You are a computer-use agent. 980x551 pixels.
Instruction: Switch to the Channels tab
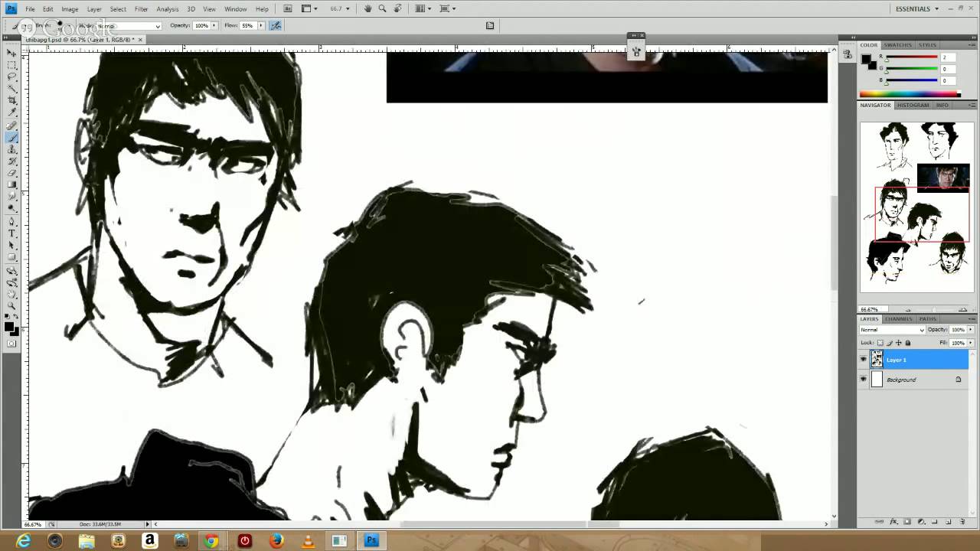[898, 319]
